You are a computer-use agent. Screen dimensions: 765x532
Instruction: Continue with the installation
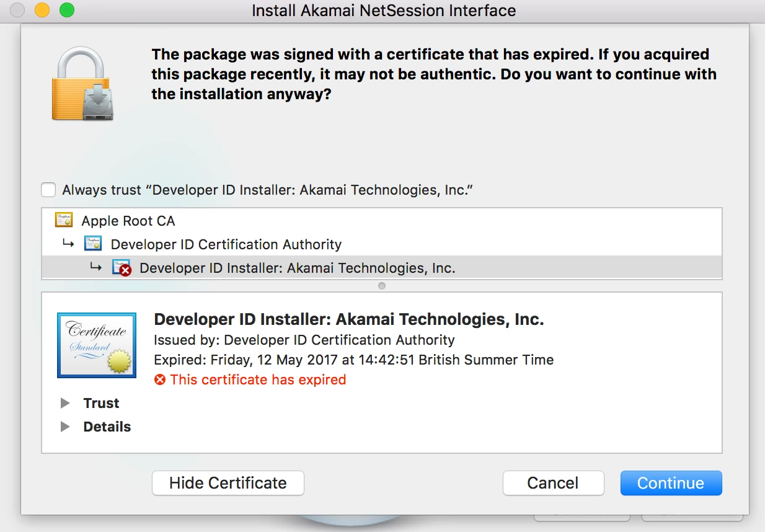(671, 483)
